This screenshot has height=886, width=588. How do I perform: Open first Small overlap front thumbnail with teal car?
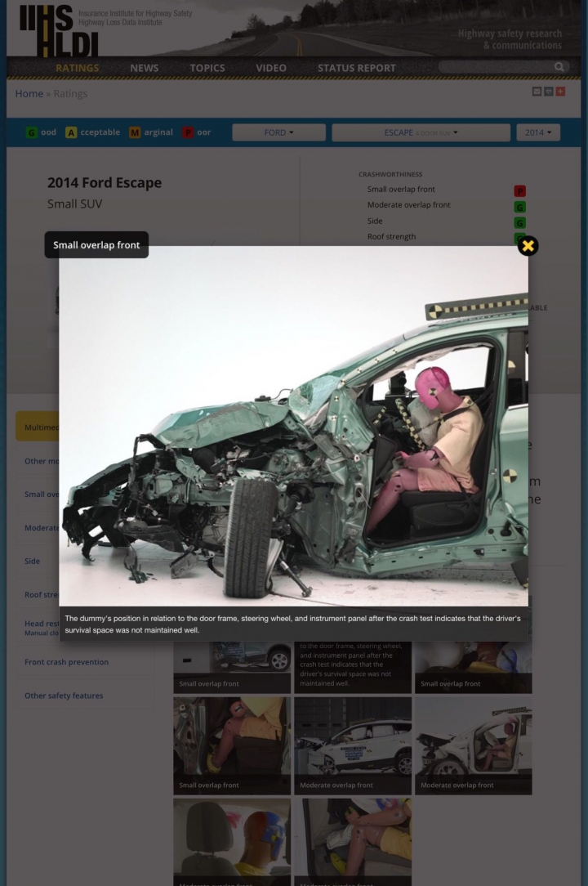232,667
